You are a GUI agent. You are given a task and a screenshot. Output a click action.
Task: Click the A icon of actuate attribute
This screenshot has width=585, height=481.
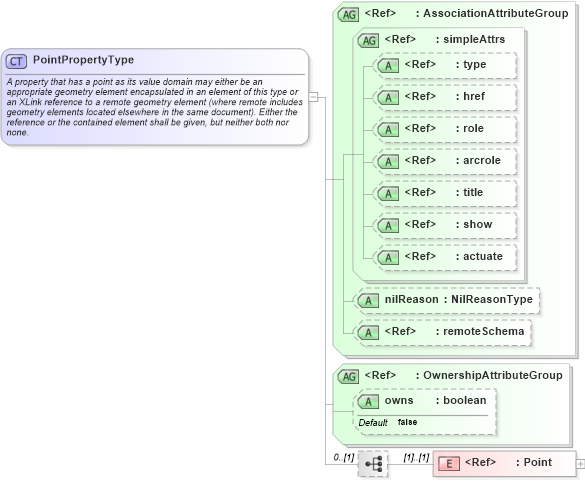[x=388, y=257]
